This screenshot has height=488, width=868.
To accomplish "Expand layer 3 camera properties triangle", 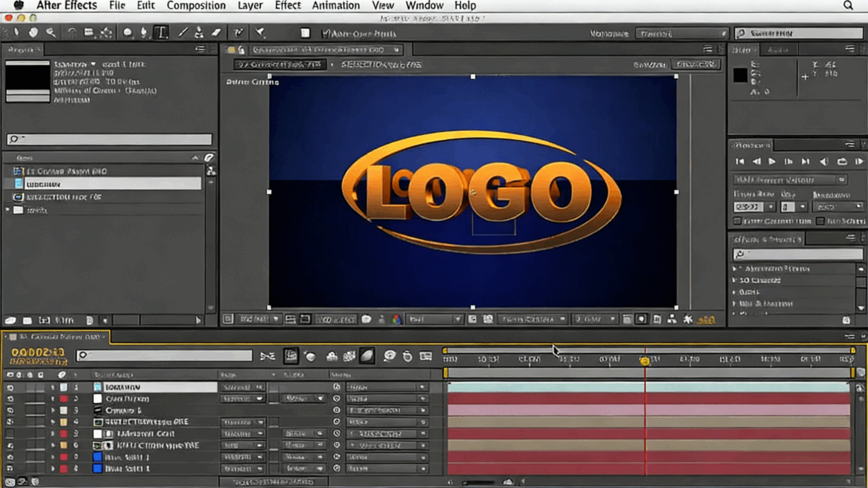I will click(x=53, y=410).
